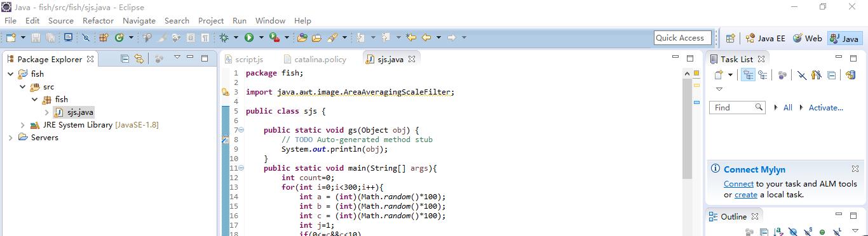Click the Connect link in Mylyn notice

coord(738,183)
